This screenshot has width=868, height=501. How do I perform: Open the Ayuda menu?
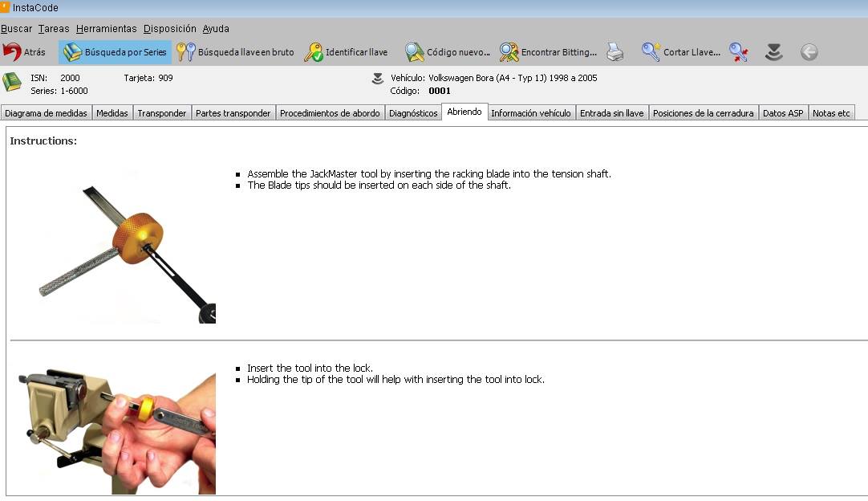point(216,29)
